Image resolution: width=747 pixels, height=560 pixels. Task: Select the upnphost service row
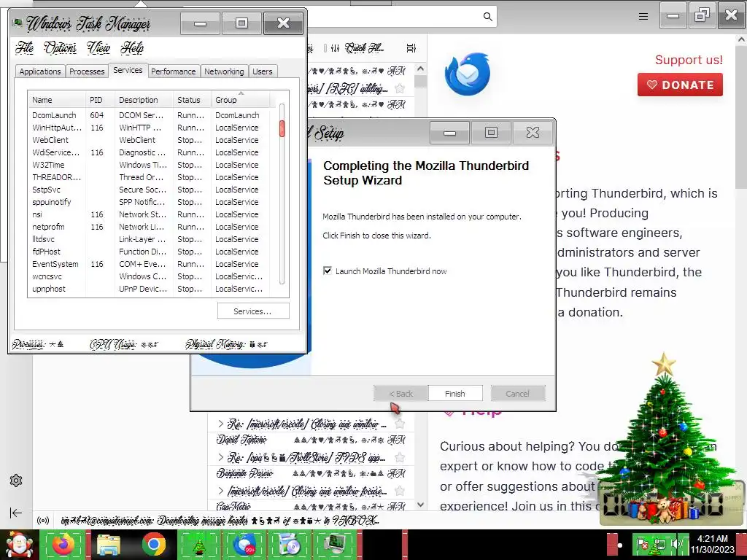(149, 289)
